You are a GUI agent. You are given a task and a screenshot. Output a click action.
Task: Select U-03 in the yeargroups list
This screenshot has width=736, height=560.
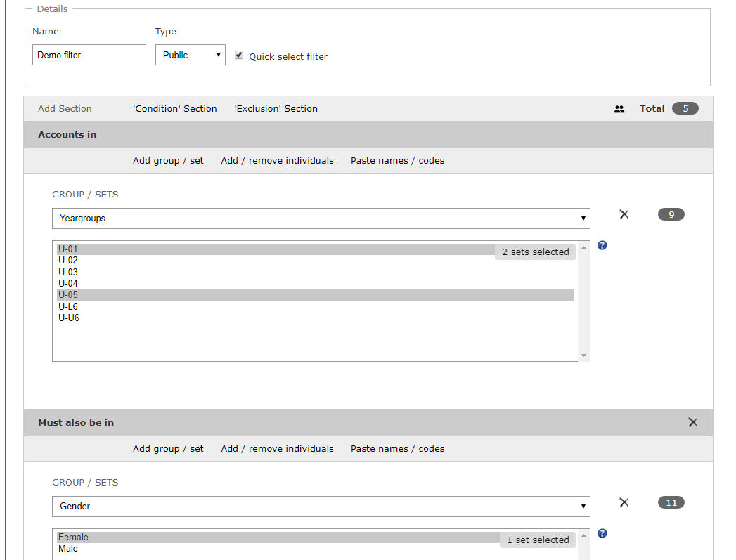tap(316, 272)
